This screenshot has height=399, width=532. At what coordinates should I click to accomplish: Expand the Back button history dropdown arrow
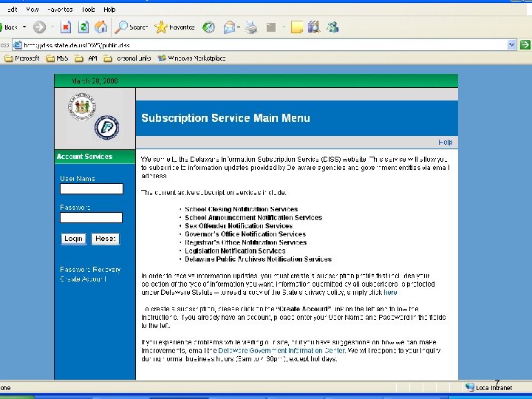[x=24, y=27]
